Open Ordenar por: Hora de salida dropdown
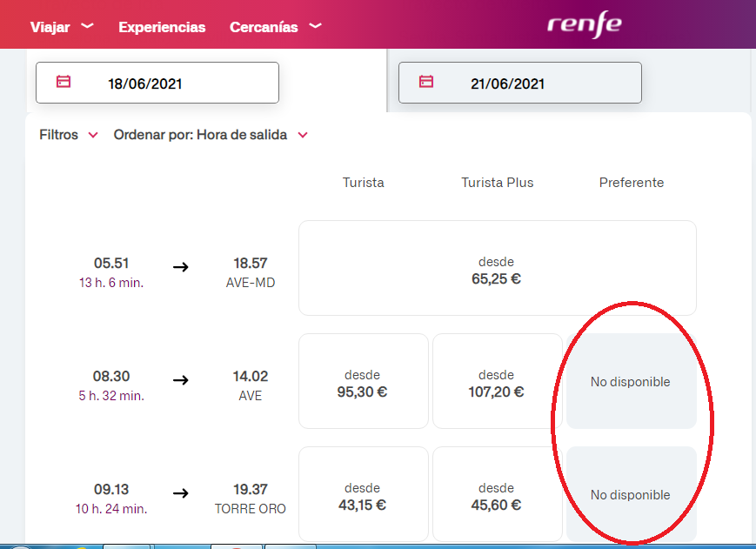The width and height of the screenshot is (756, 549). pos(211,135)
